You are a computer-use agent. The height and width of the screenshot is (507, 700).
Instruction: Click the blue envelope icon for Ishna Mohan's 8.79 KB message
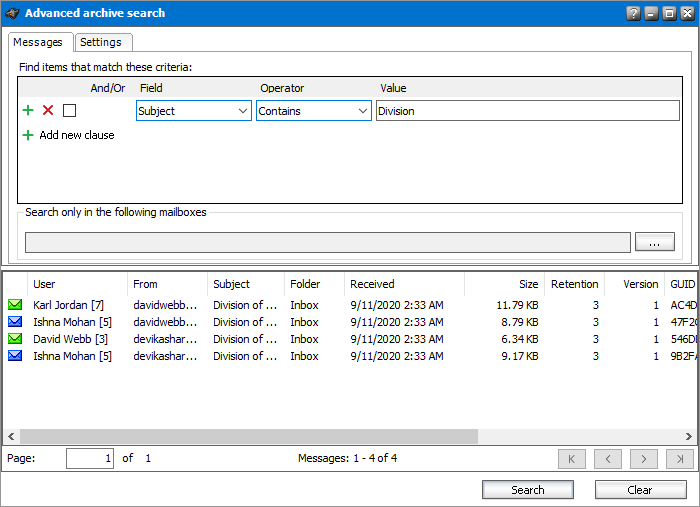15,322
